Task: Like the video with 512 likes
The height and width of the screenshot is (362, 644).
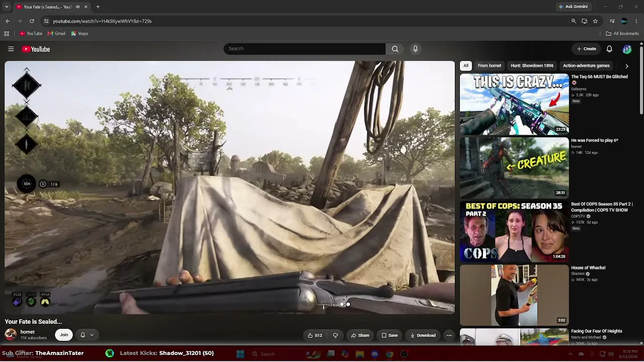Action: [x=315, y=335]
